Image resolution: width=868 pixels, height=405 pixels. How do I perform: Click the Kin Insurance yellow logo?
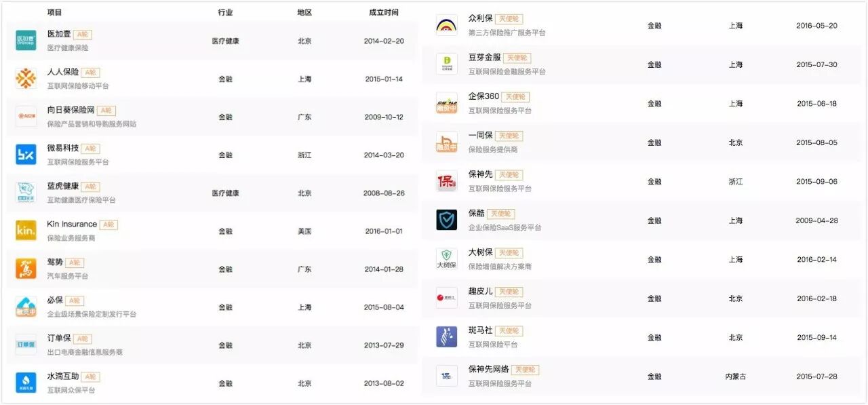tap(26, 231)
